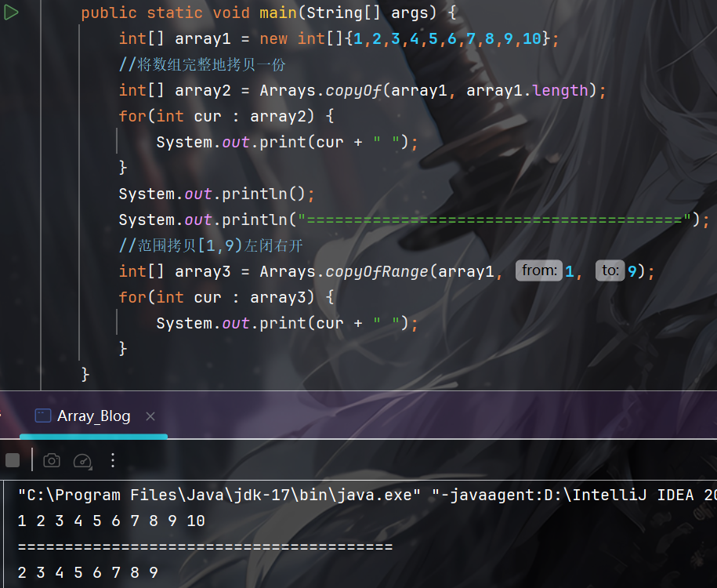Click the comment 将数组完整地拷贝一份
The image size is (717, 588).
tap(202, 64)
